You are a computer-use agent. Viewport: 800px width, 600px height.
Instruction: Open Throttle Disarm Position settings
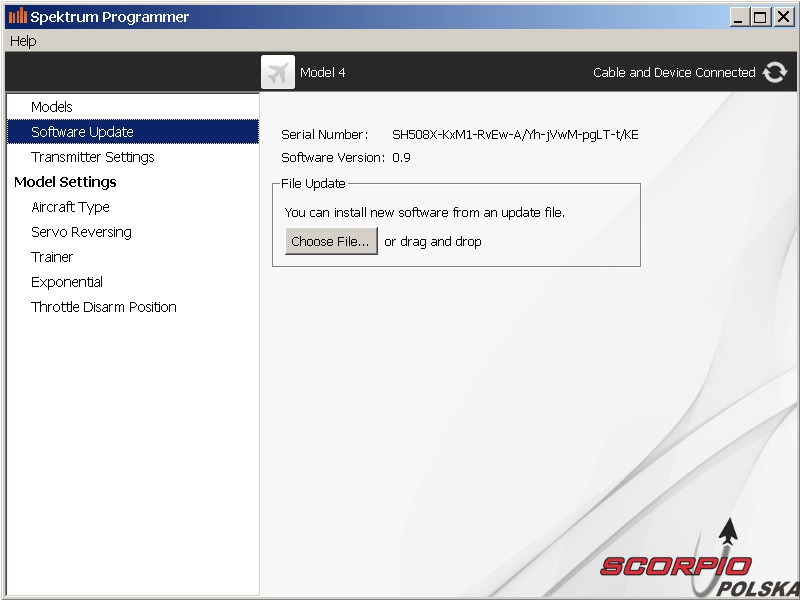(x=133, y=307)
